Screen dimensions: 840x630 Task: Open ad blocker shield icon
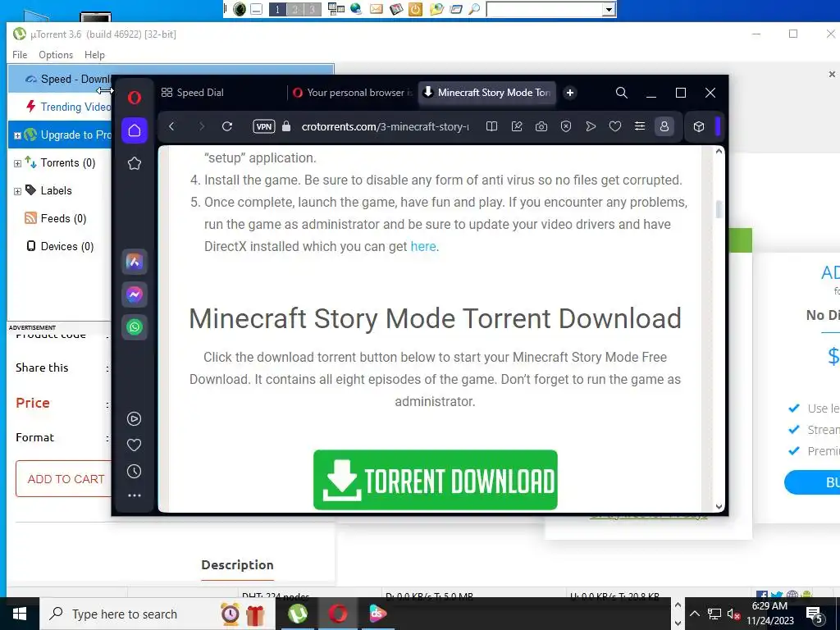tap(566, 126)
